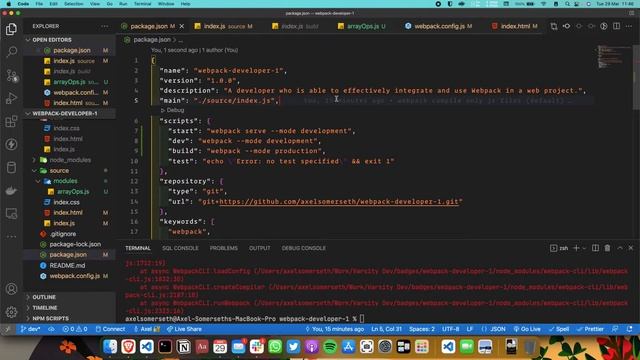Open Remote Explorer in activity bar
640x360 pixels.
(11, 213)
